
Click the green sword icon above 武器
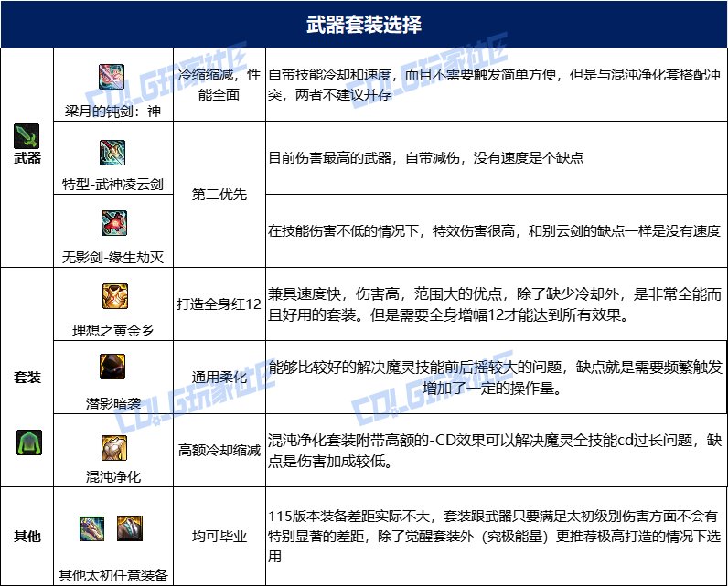[x=27, y=136]
